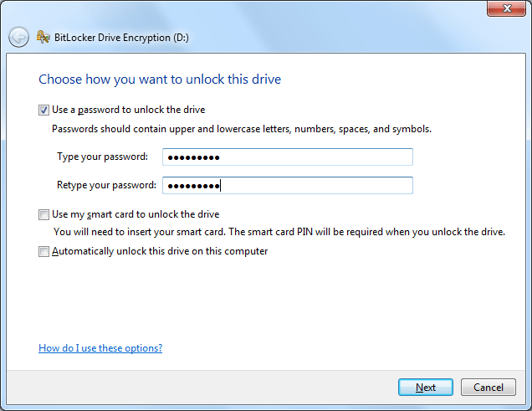Click the 'Retype your password:' label
Screen dimensions: 532x411
[x=106, y=185]
